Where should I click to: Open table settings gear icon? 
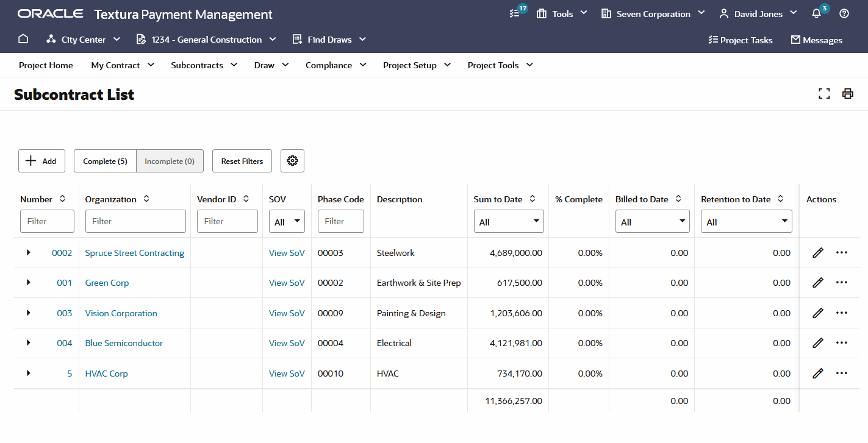[292, 161]
